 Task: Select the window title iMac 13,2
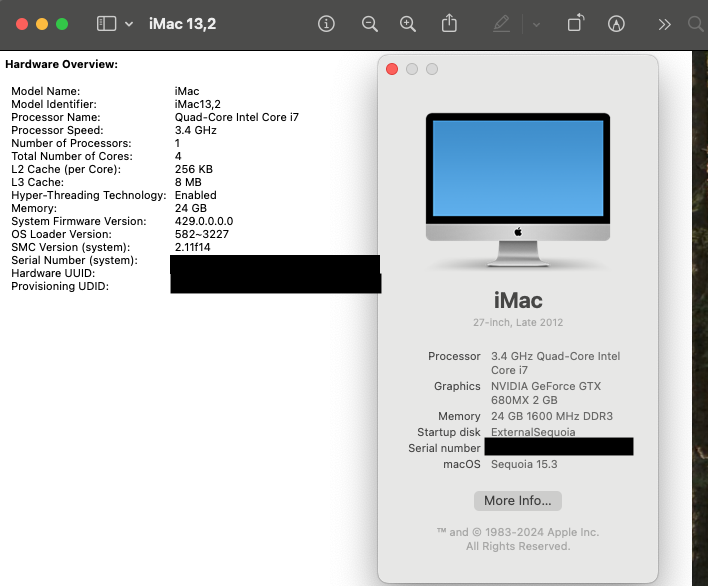pos(182,24)
